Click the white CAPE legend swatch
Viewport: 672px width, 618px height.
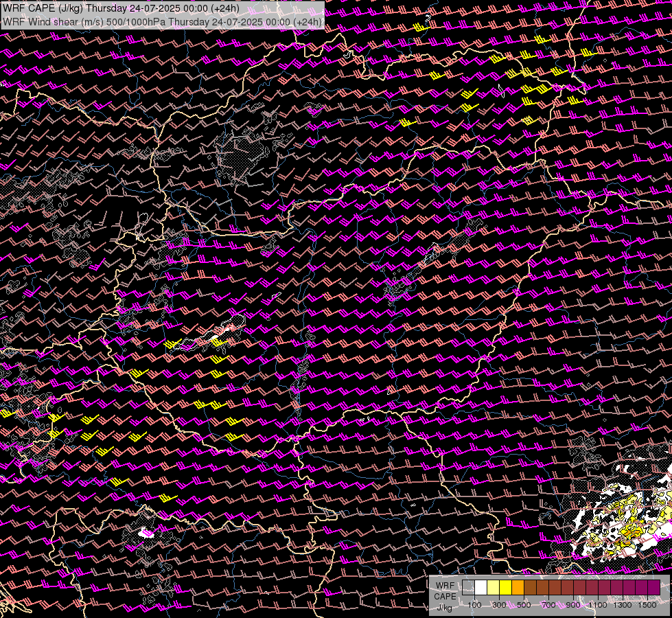tap(481, 587)
